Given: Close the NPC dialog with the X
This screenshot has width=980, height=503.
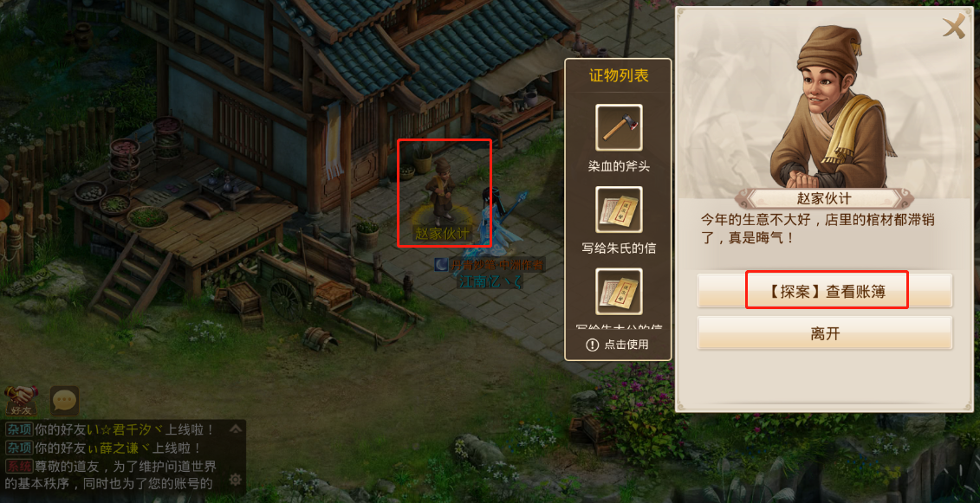Looking at the screenshot, I should pyautogui.click(x=954, y=28).
